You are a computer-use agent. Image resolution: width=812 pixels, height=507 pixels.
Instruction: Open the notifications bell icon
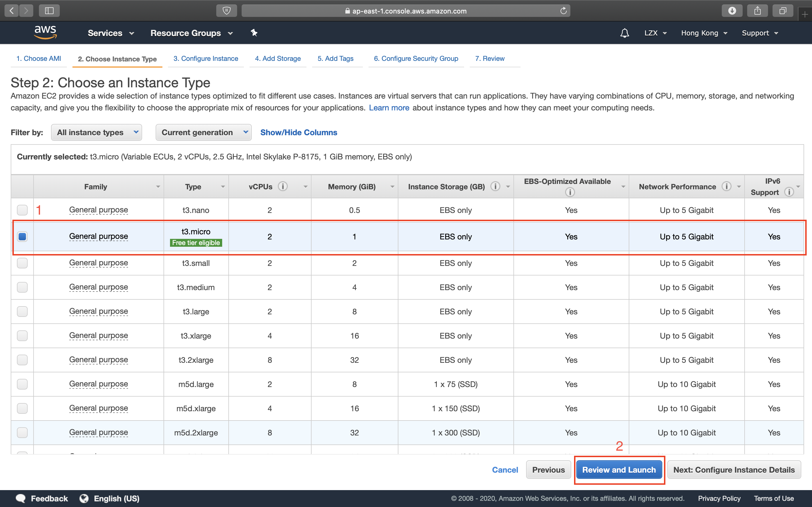[625, 33]
